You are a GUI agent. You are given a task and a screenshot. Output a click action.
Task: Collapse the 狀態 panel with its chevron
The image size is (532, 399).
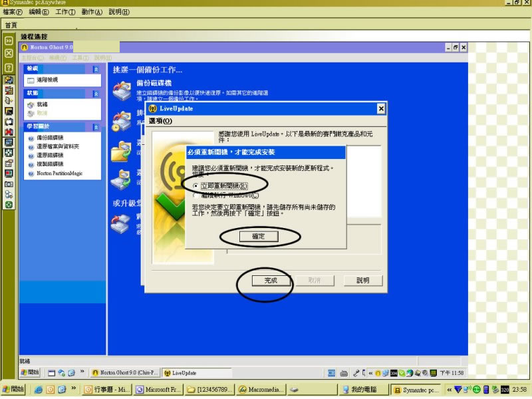pyautogui.click(x=96, y=94)
